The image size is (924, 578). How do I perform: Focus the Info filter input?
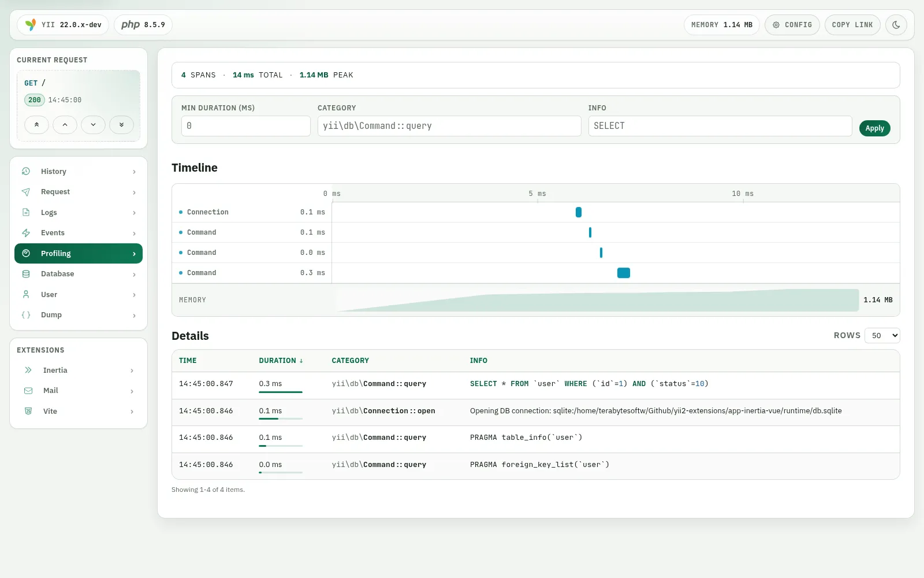point(720,126)
